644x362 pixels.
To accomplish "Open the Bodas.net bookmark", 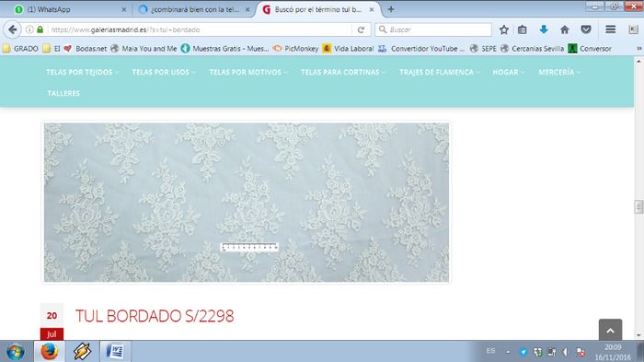I will [x=86, y=49].
